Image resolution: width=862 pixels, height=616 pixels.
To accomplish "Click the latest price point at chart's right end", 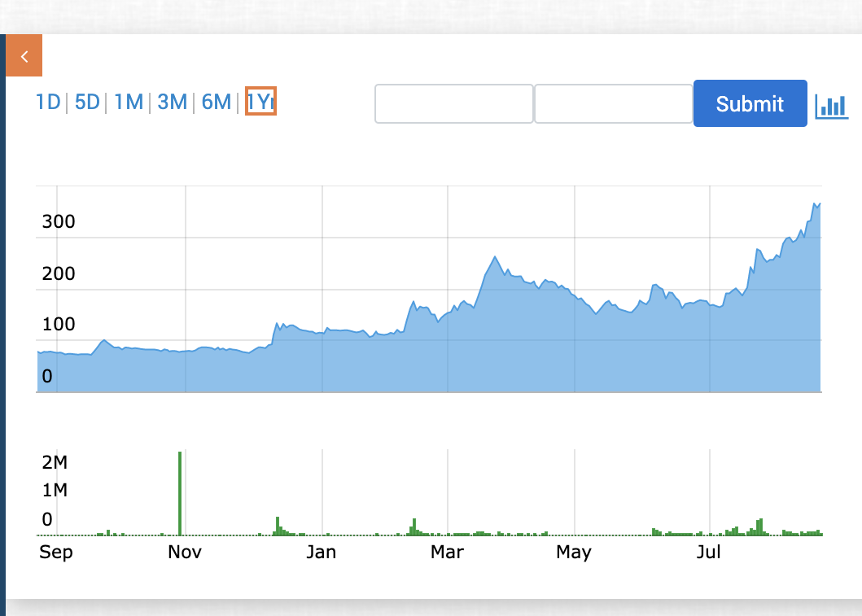I will click(819, 204).
